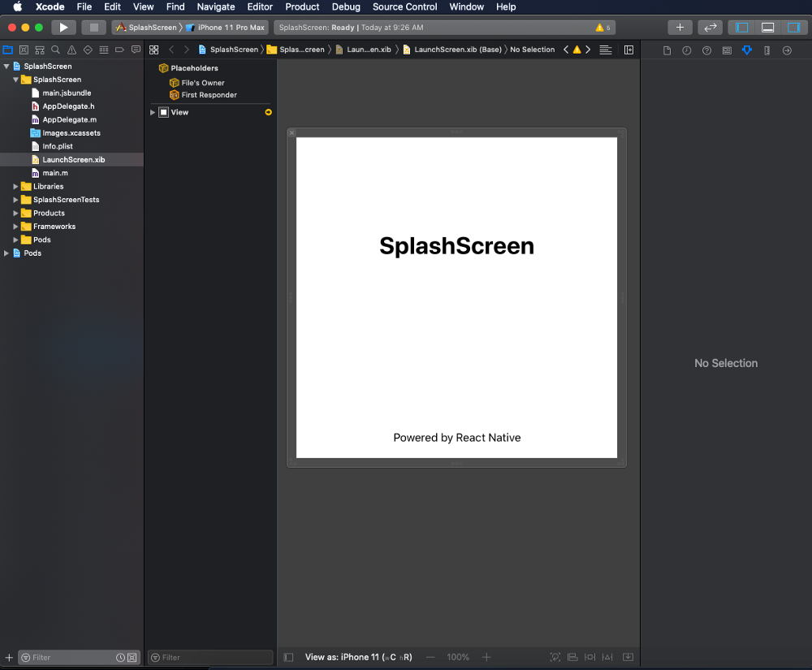Zoom in the canvas with plus
The height and width of the screenshot is (670, 812).
point(486,657)
